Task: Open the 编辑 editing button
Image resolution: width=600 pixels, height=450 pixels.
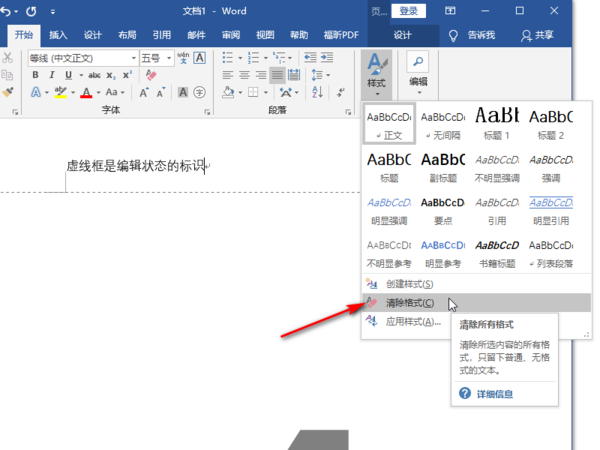Action: pos(418,73)
